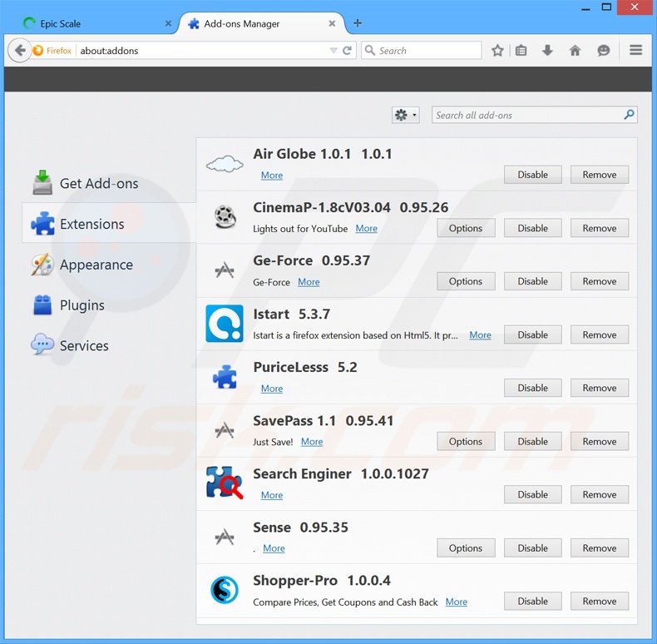Screen dimensions: 657x644
Task: Reload the page with refresh icon
Action: click(x=347, y=51)
